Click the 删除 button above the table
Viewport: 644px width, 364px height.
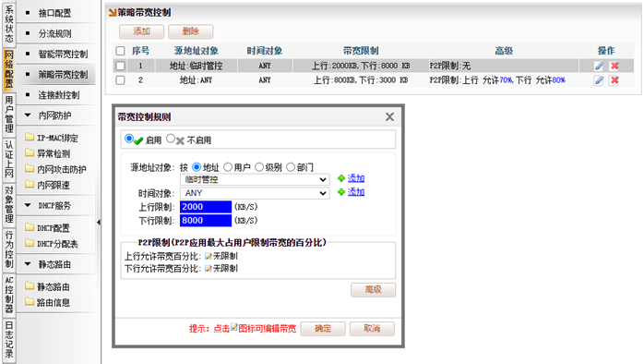pyautogui.click(x=191, y=31)
